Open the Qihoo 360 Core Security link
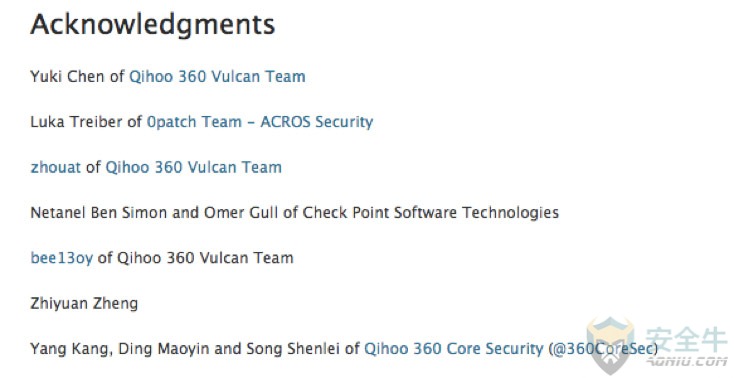The image size is (734, 378). [x=454, y=349]
